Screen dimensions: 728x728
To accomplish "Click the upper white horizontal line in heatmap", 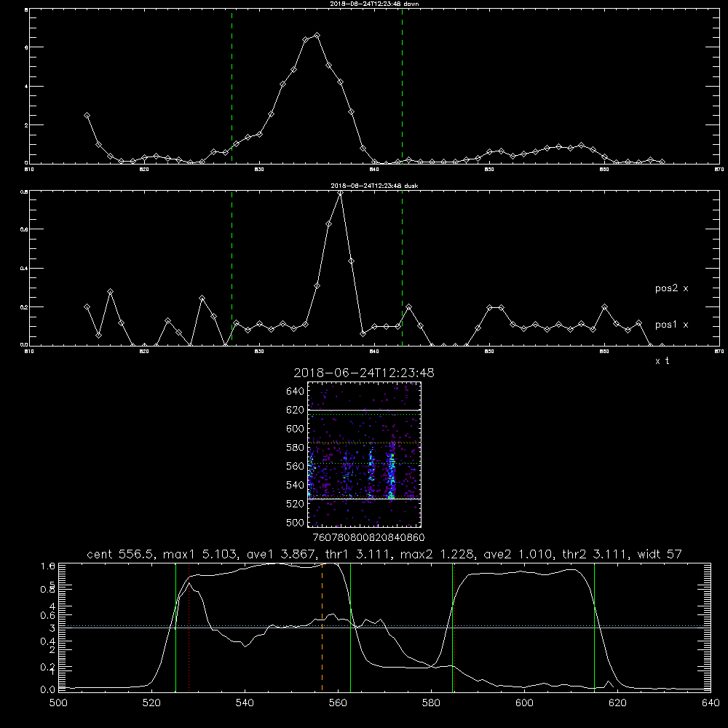I will [x=364, y=411].
